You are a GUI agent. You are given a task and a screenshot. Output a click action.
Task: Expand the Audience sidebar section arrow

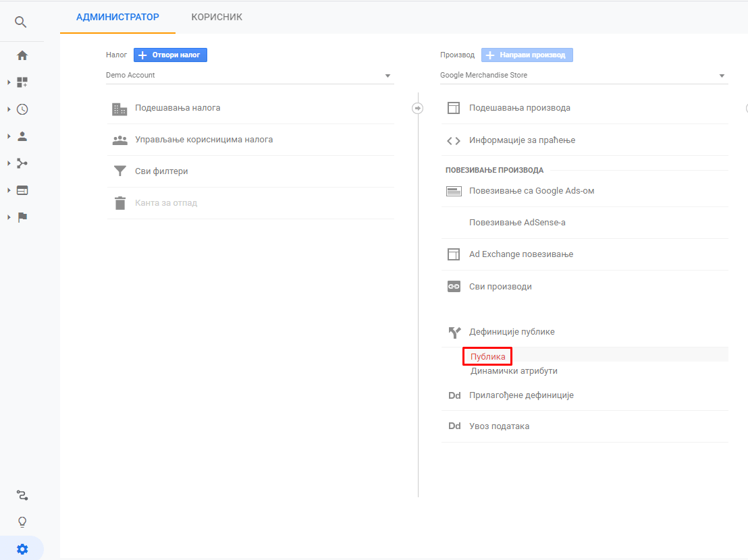[x=9, y=136]
